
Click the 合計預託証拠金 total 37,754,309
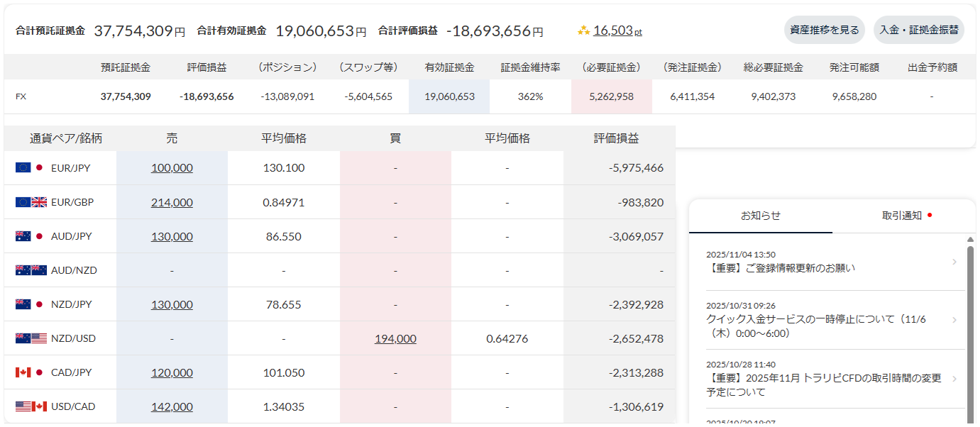pos(134,30)
